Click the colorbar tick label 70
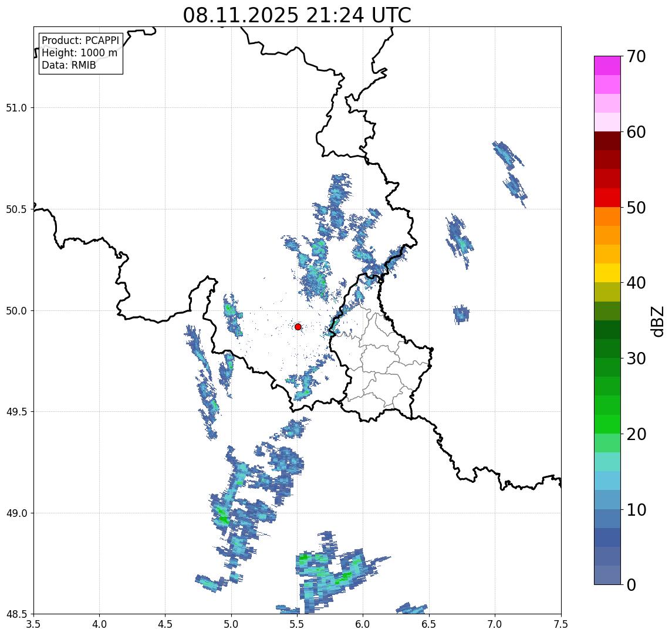672x636 pixels. point(636,56)
